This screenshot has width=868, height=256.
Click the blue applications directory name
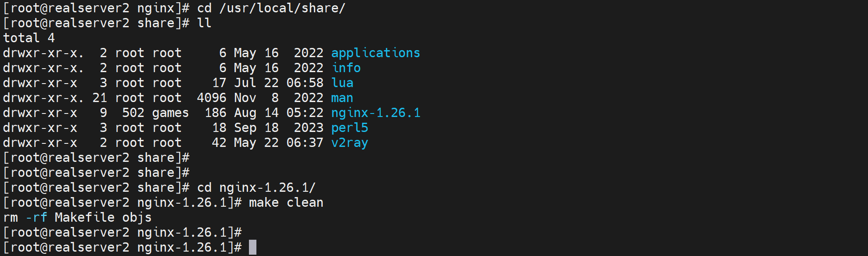pyautogui.click(x=375, y=53)
